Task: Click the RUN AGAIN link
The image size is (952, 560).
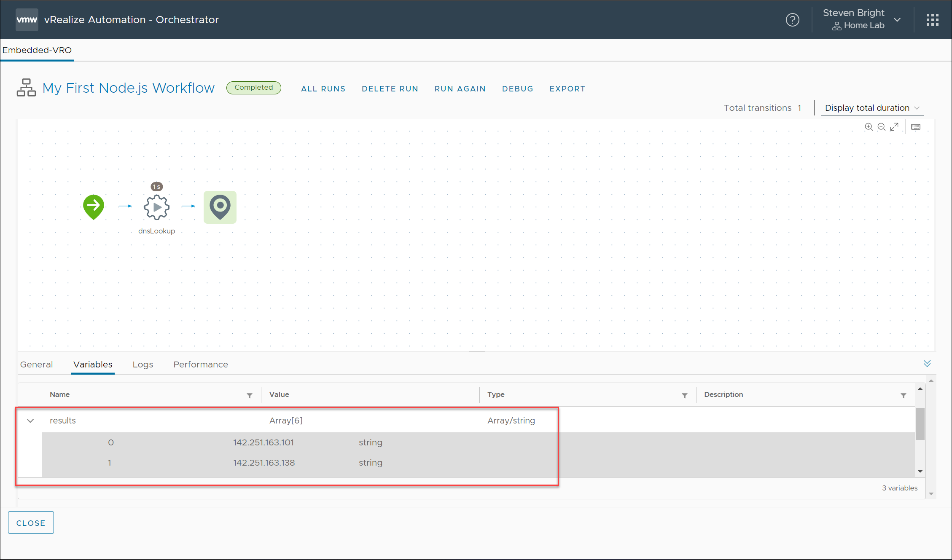Action: coord(460,89)
